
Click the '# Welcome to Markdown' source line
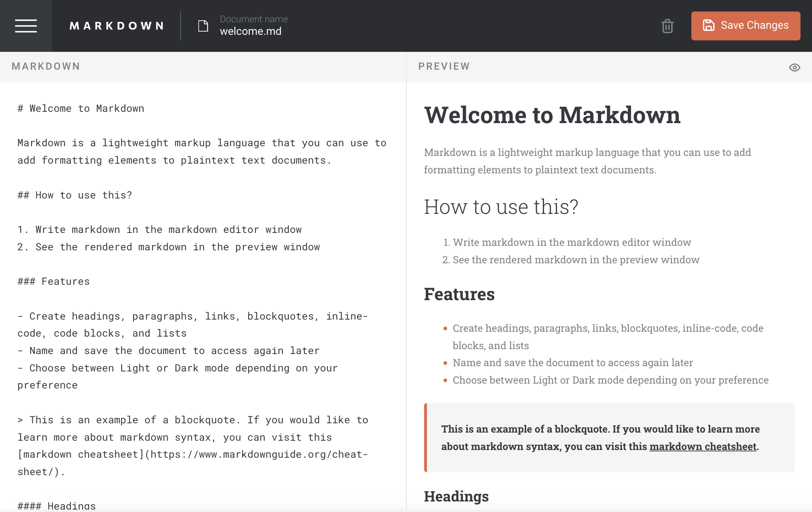coord(80,108)
